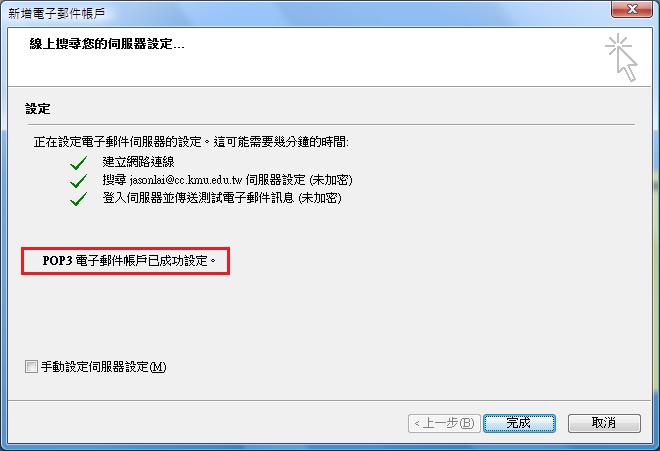Viewport: 660px width, 451px height.
Task: Click the checkmark next to 搜尋 jasonlai server settings
Action: [78, 181]
